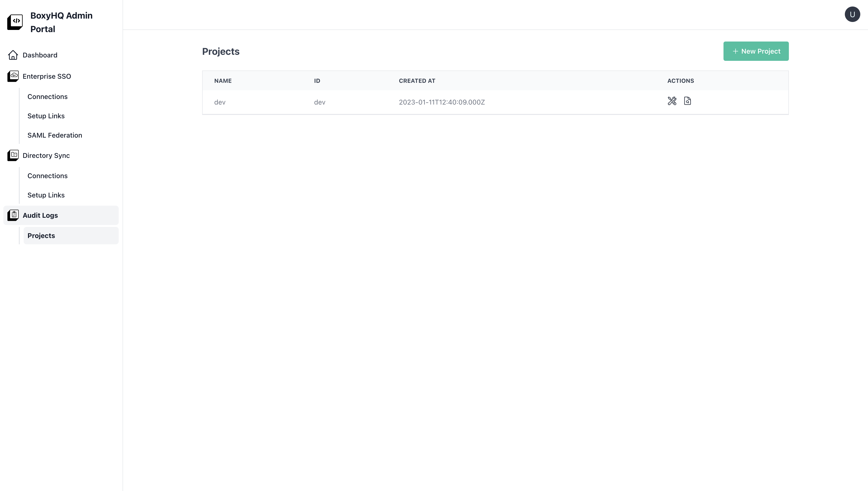868x491 pixels.
Task: Open SAML Federation page
Action: pyautogui.click(x=55, y=135)
